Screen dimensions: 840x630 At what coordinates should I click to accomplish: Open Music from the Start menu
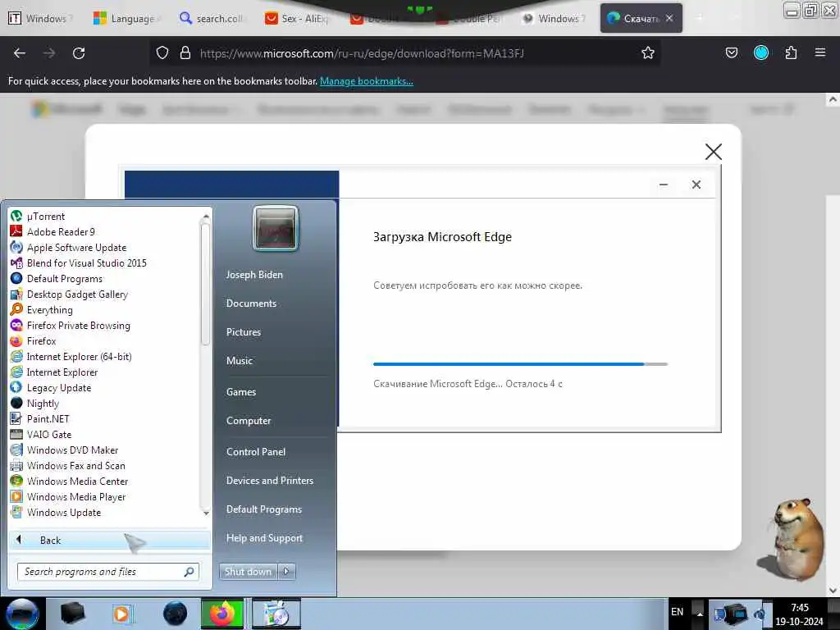(x=240, y=361)
